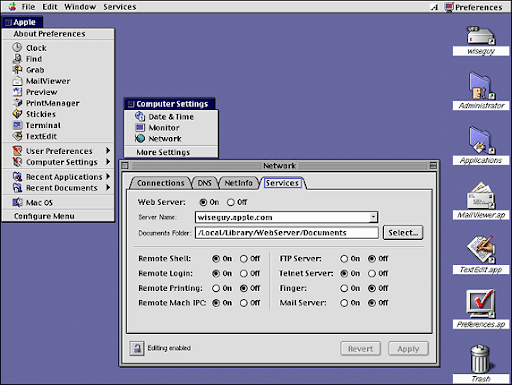This screenshot has width=512, height=385.
Task: Open TextEdit.app desktop icon
Action: [x=481, y=250]
